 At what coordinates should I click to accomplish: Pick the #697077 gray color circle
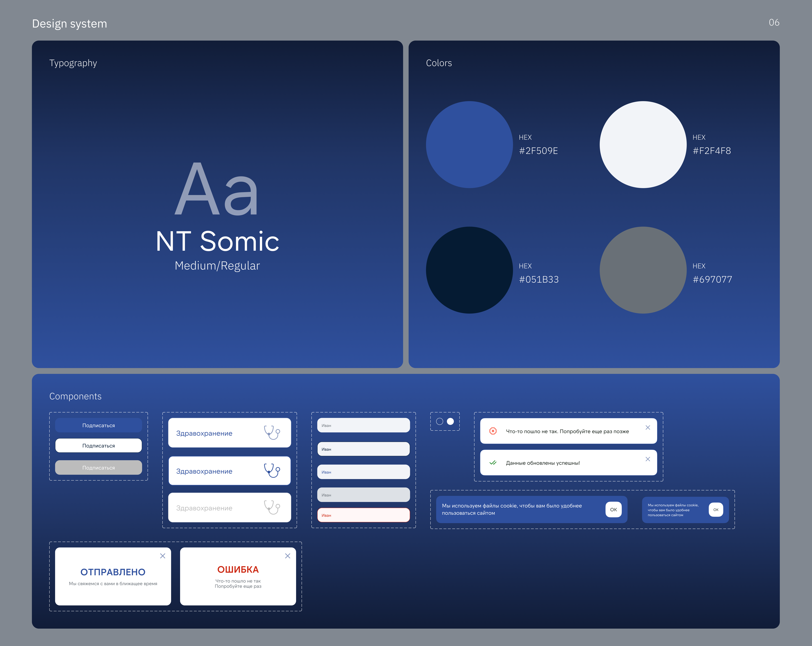point(643,270)
